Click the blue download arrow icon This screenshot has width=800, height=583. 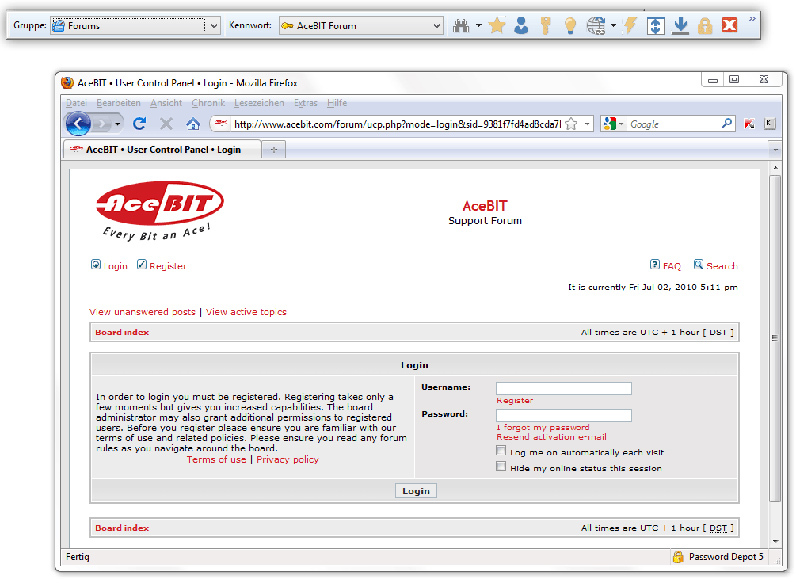(x=680, y=26)
